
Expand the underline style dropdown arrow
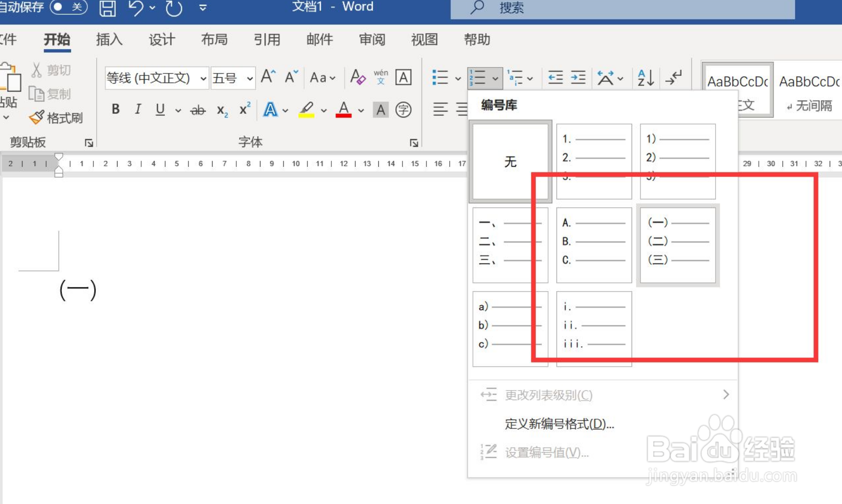(x=178, y=111)
